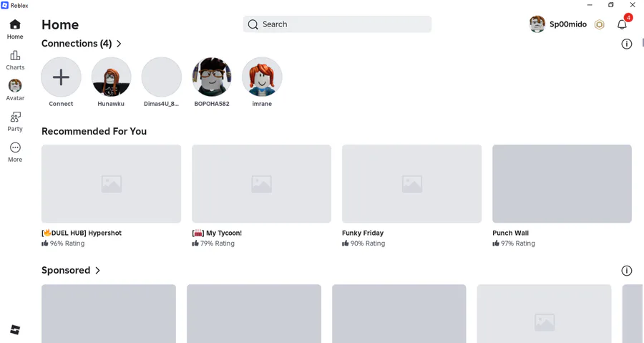The width and height of the screenshot is (644, 343).
Task: Expand the Connections (4) chevron
Action: 119,44
